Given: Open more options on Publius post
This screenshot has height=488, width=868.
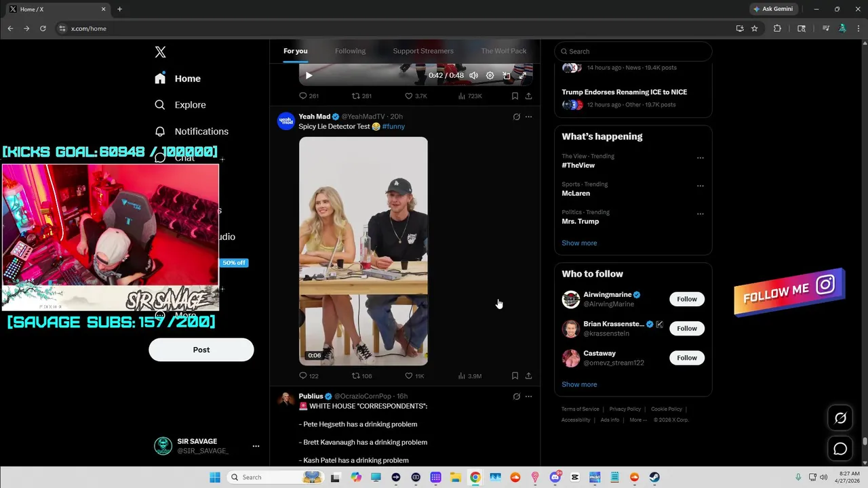Looking at the screenshot, I should [528, 396].
